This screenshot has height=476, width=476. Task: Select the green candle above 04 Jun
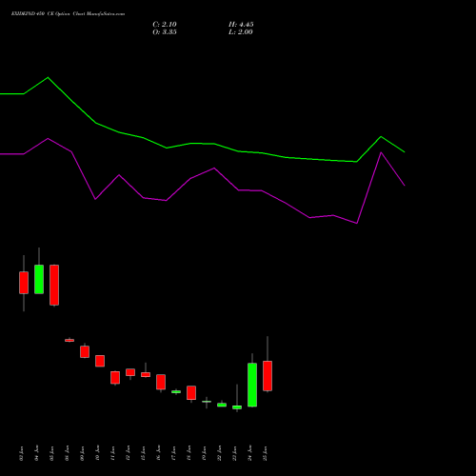tap(39, 279)
